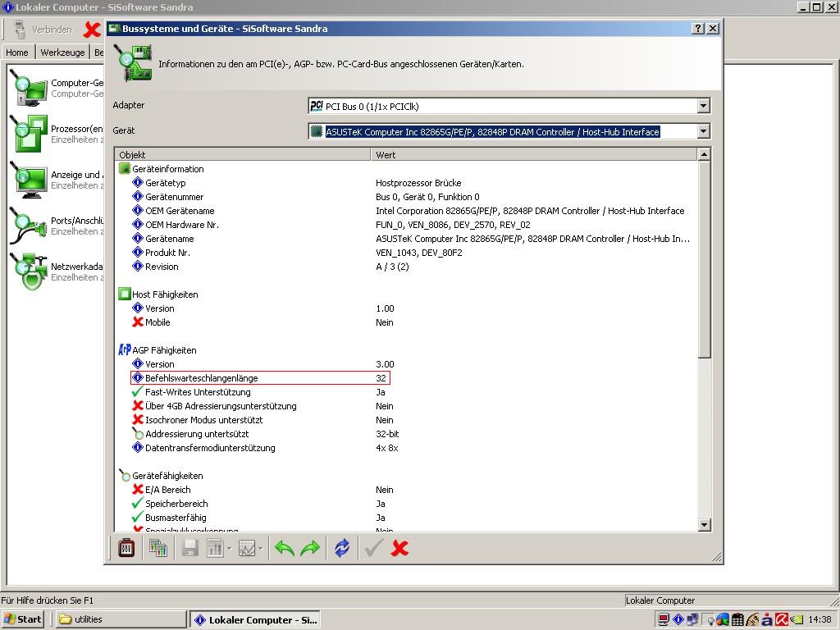The width and height of the screenshot is (840, 630).
Task: Select the Datentransfermodiunterstützung row
Action: coord(265,447)
